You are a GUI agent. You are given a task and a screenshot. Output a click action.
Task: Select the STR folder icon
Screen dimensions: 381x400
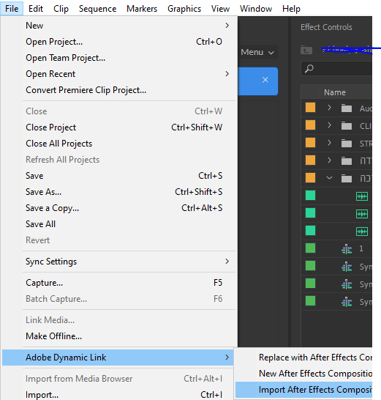tap(347, 143)
